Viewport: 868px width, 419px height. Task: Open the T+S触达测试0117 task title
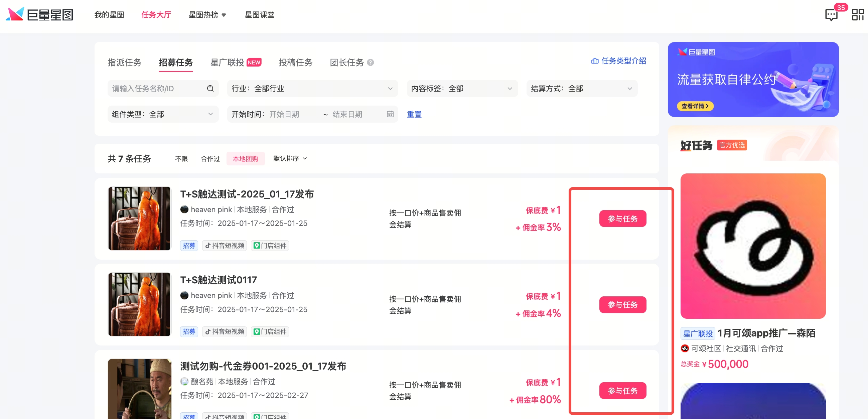click(219, 280)
